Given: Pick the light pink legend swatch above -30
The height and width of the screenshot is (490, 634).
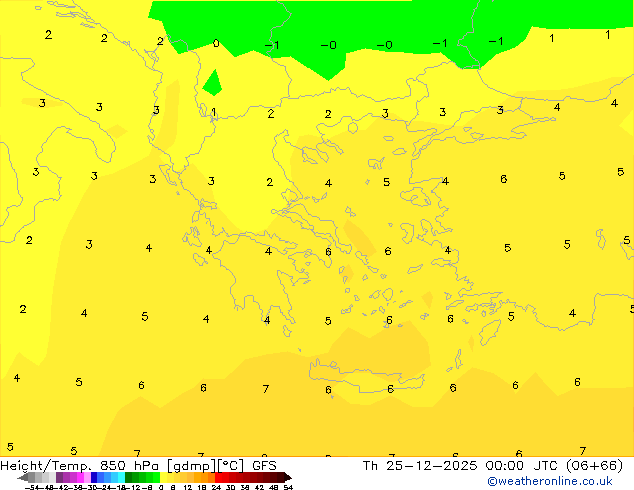Looking at the screenshot, I should (87, 477).
